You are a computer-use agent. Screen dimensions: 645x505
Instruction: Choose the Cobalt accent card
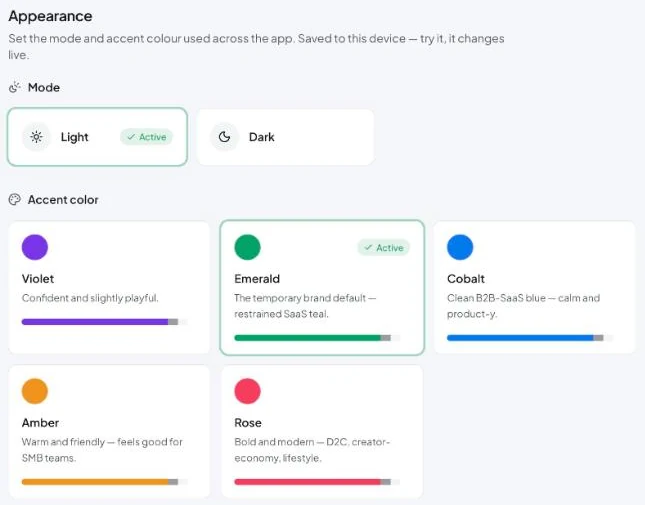tap(535, 287)
